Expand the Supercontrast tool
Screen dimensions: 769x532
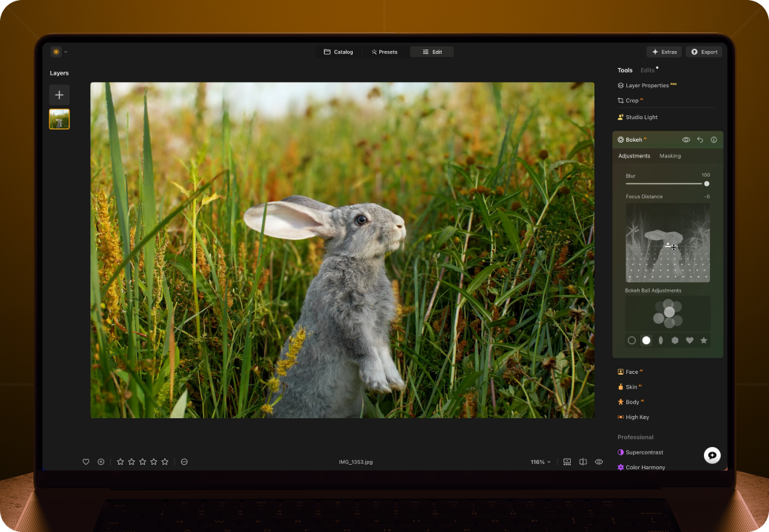(x=644, y=452)
